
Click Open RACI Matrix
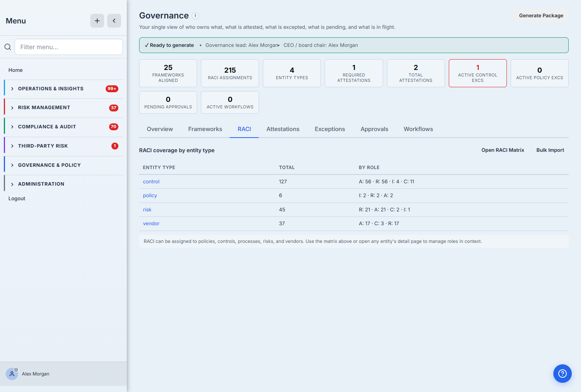503,150
